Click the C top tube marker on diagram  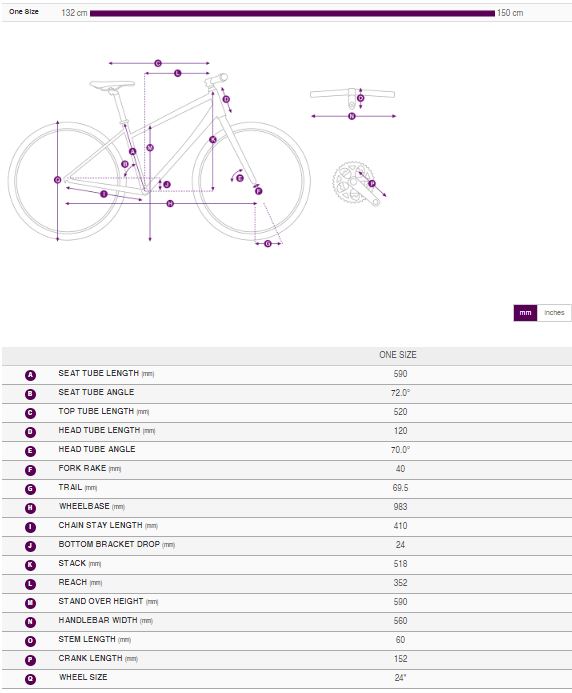coord(158,64)
